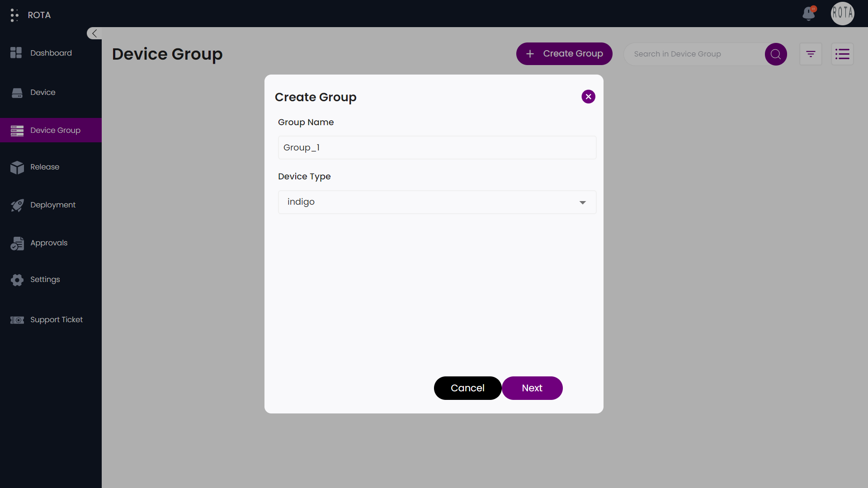This screenshot has height=488, width=868.
Task: Click the Device Group sidebar icon
Action: click(17, 130)
